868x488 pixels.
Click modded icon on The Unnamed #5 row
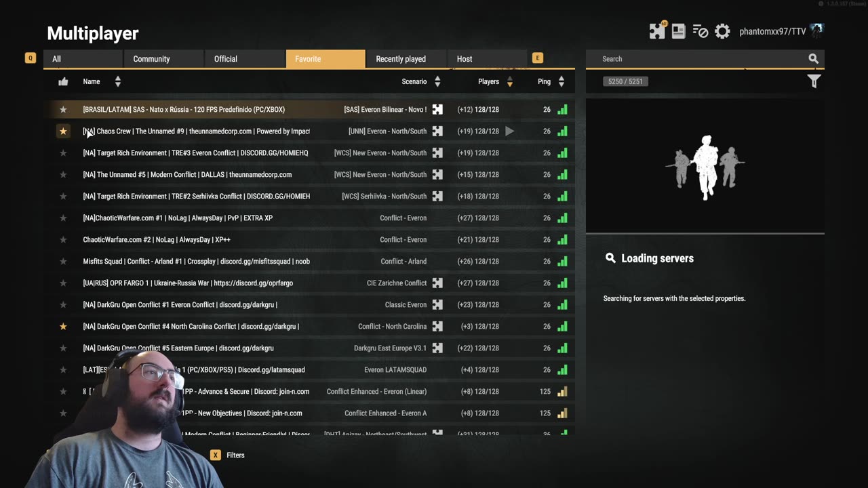click(437, 174)
